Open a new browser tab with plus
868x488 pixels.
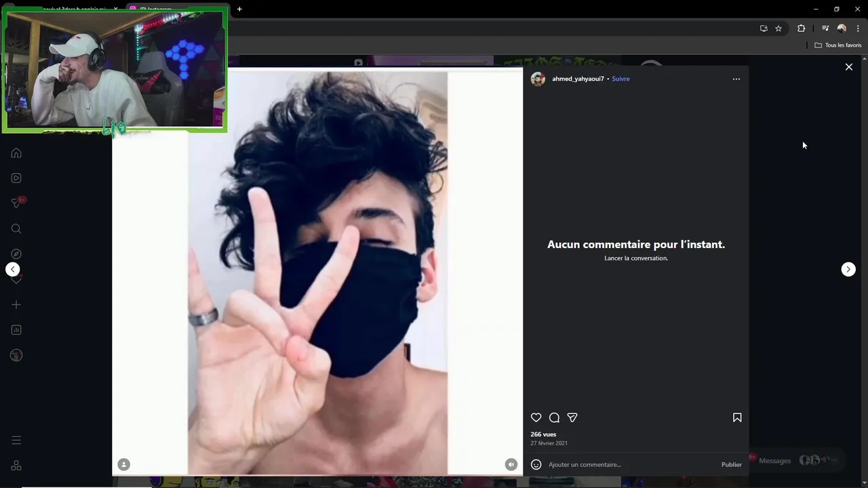pos(239,9)
